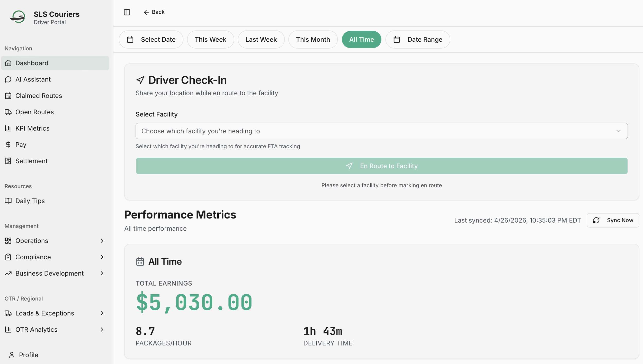Switch to This Week filter
Image resolution: width=643 pixels, height=364 pixels.
(x=210, y=40)
